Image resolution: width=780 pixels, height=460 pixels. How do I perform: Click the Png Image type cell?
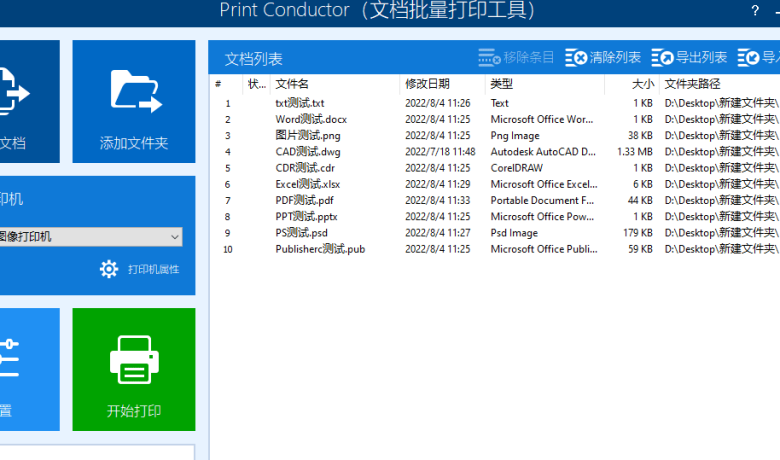515,135
